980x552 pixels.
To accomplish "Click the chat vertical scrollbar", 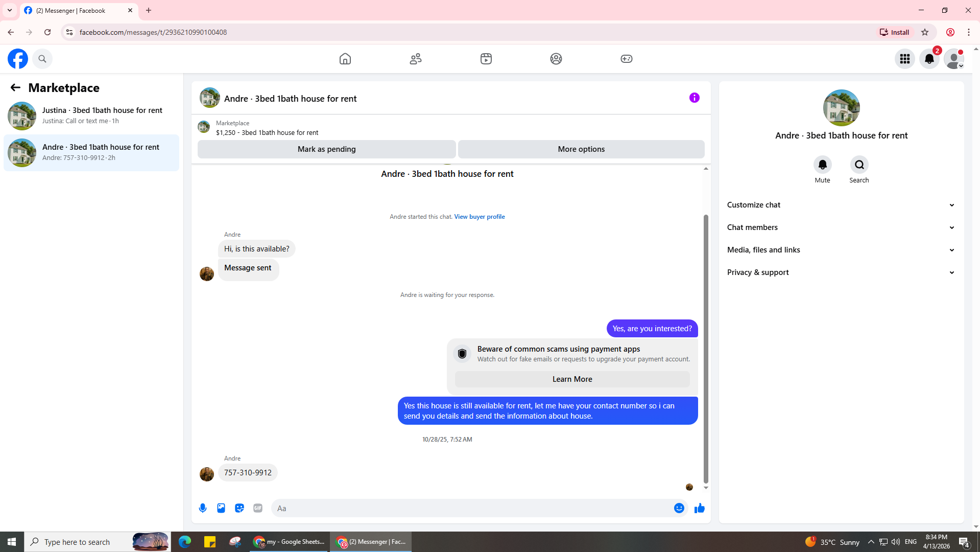I will click(x=706, y=349).
